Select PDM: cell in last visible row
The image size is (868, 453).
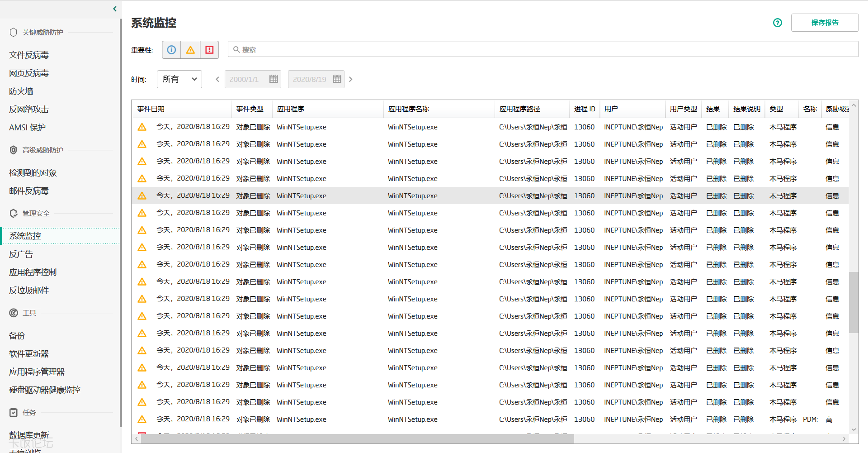(x=810, y=420)
